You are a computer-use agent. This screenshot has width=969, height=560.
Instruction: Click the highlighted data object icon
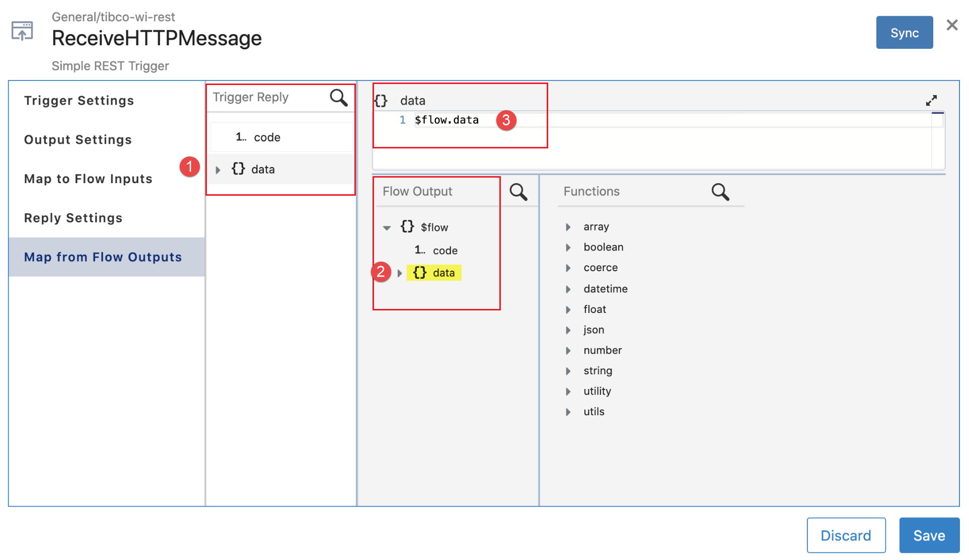419,273
